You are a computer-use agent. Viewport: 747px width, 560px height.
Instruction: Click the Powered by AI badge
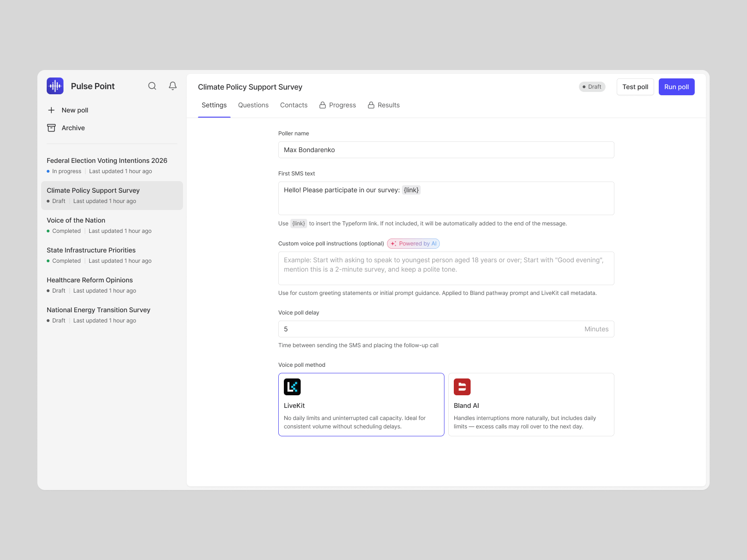click(413, 244)
